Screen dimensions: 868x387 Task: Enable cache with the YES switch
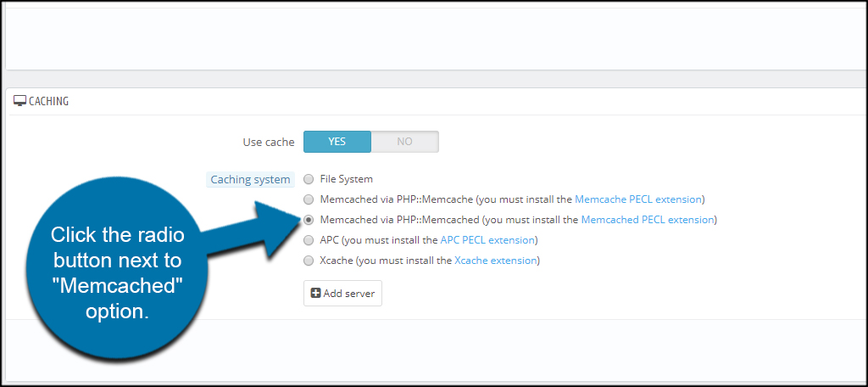tap(337, 142)
